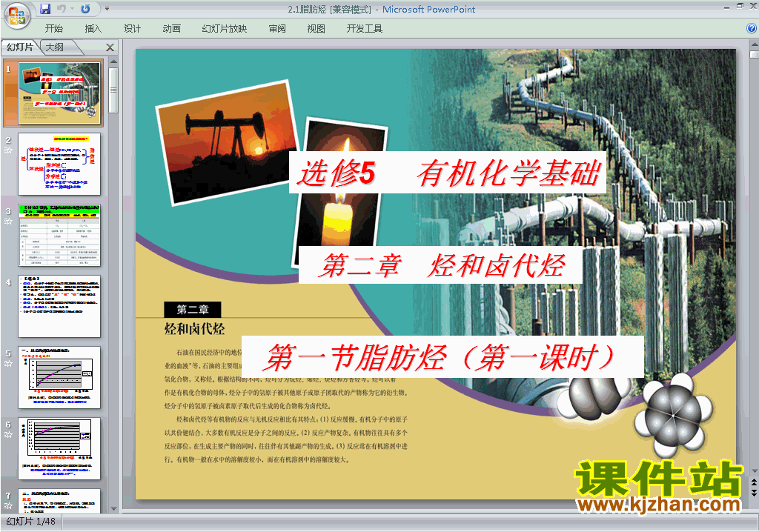
Task: Save the presentation with the floppy icon
Action: 45,9
